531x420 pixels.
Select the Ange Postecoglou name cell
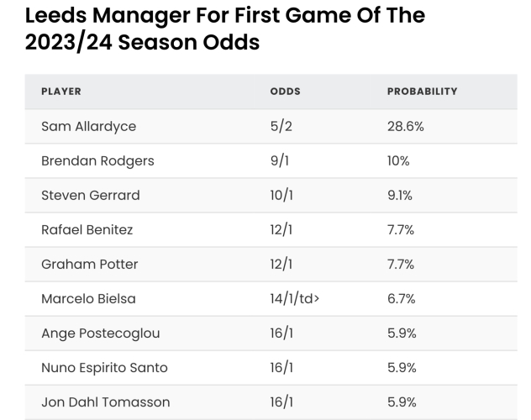[100, 333]
